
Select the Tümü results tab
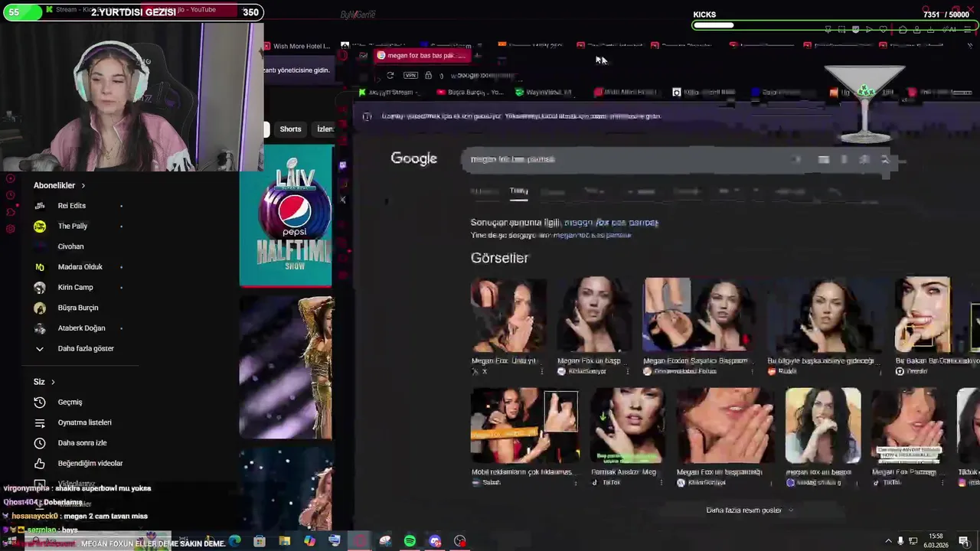tap(518, 191)
